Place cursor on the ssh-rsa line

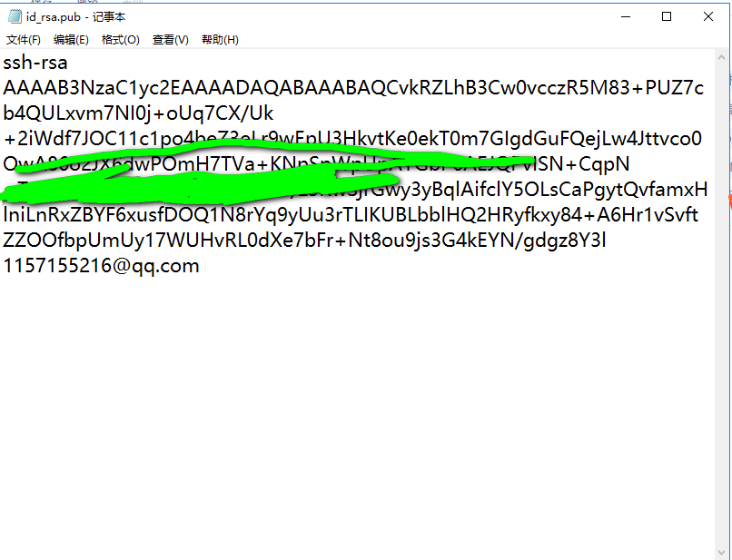pos(35,63)
